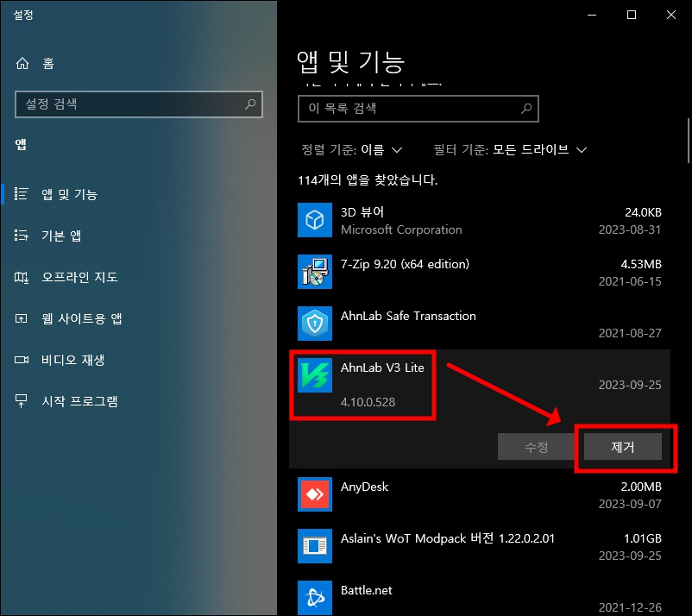Screen dimensions: 692x616
Task: Click the 114개의 앱을 찾았습니다 text
Action: point(368,180)
